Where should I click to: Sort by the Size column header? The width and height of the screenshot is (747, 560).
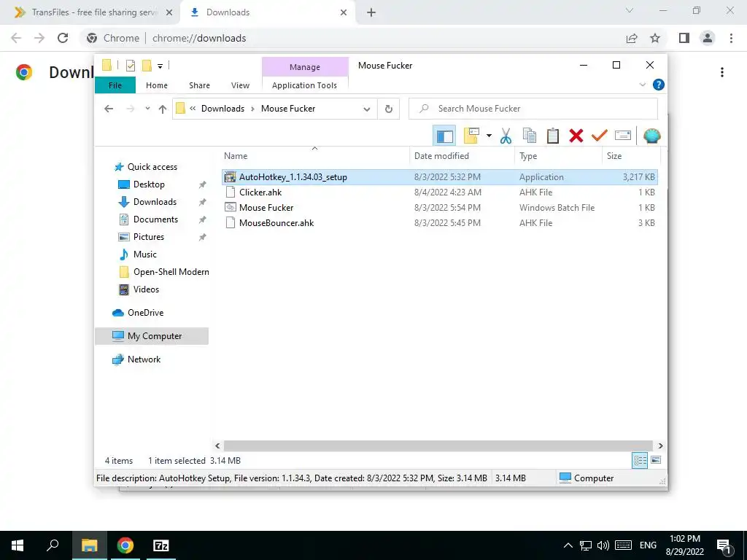tap(631, 156)
